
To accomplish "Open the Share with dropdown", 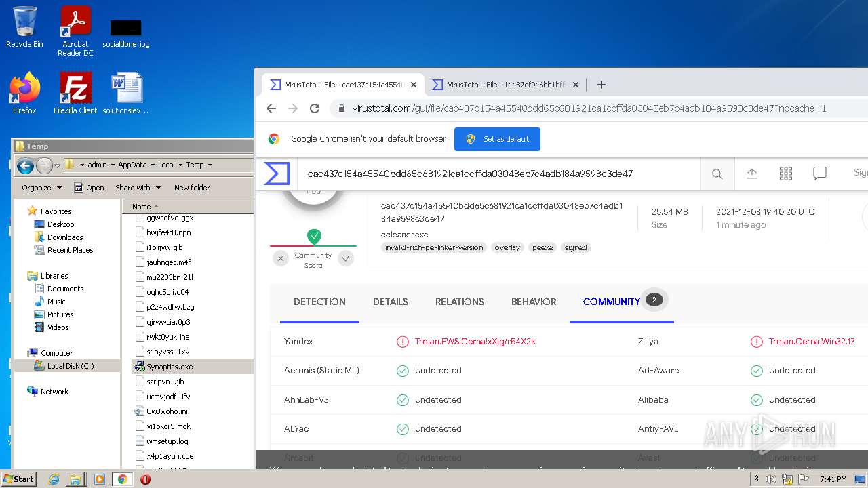I will [138, 188].
